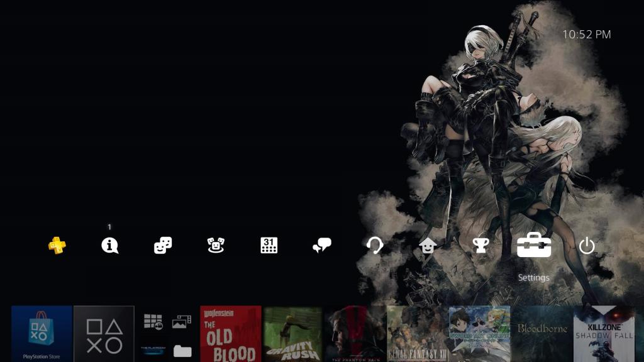The image size is (644, 362).
Task: Launch Wolfenstein The Old Blood
Action: pyautogui.click(x=230, y=334)
